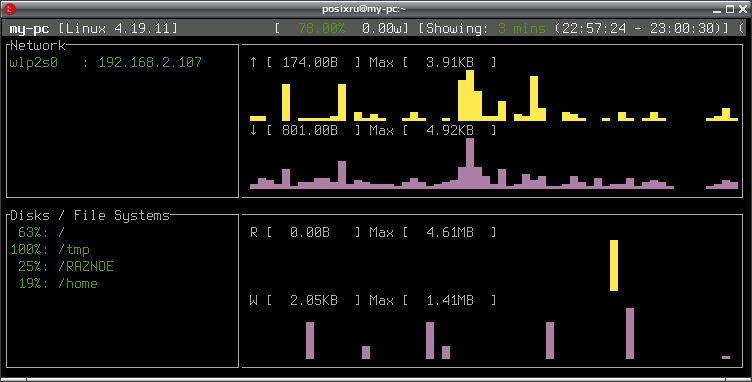The image size is (752, 382).
Task: Click the tallest purple download graph peak
Action: [x=470, y=163]
